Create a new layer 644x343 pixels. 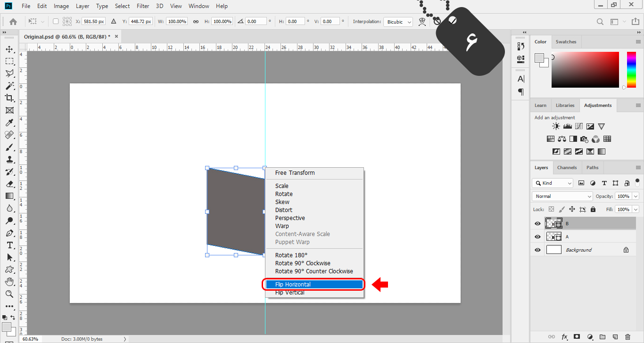point(615,337)
